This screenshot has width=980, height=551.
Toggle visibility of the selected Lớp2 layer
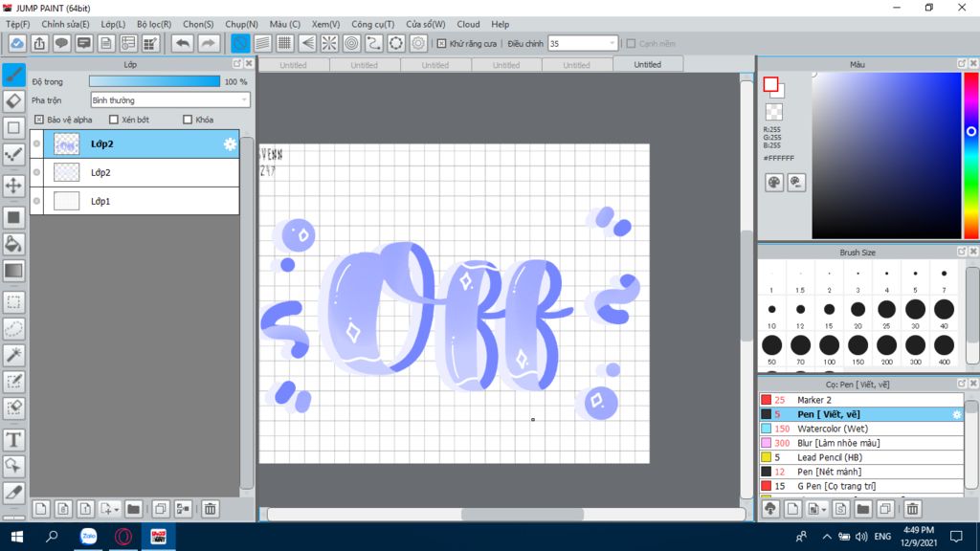tap(37, 143)
